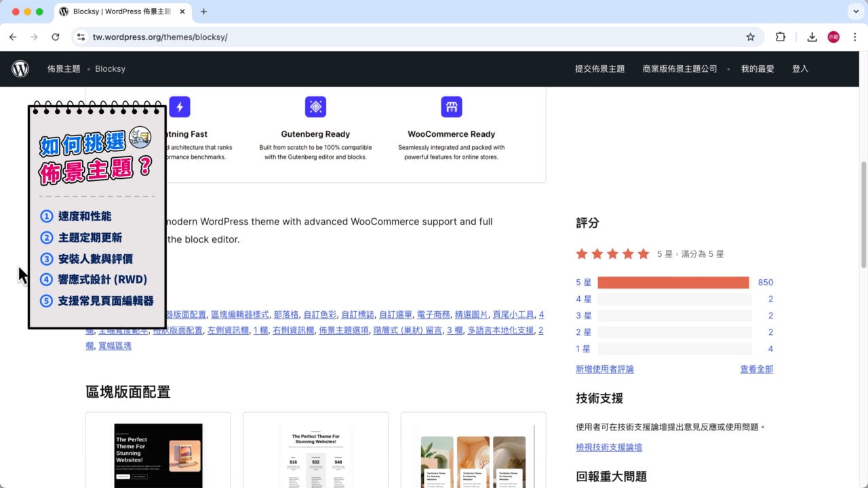Click 查看全部 reviews link
Viewport: 868px width, 488px height.
[756, 369]
